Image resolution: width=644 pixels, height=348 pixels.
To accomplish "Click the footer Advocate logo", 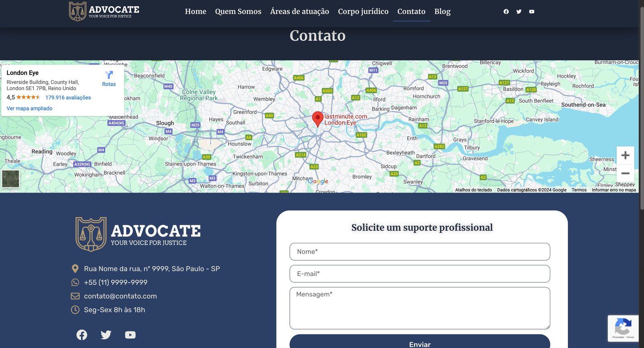I will (x=138, y=234).
